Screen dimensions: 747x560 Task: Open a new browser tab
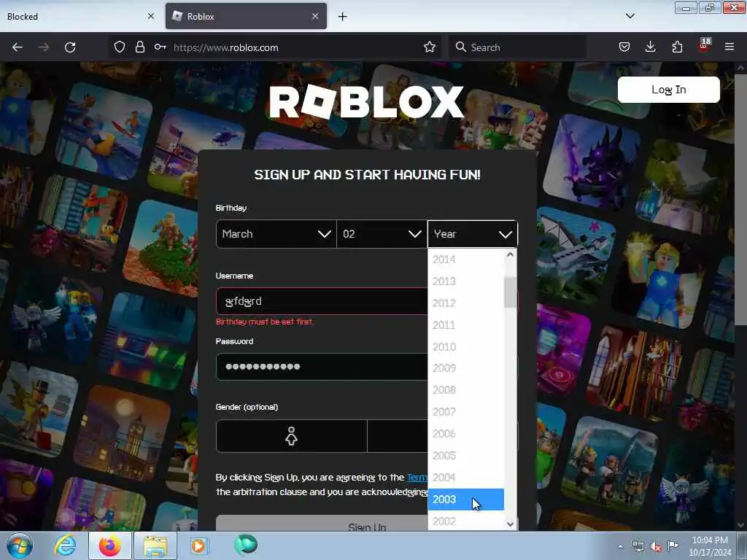coord(343,17)
